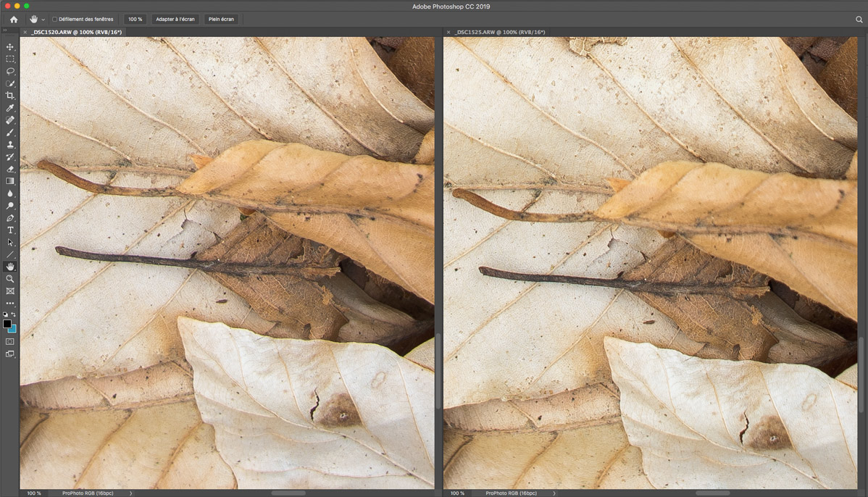Select the Type tool
Screen dimensions: 868x497
click(10, 230)
